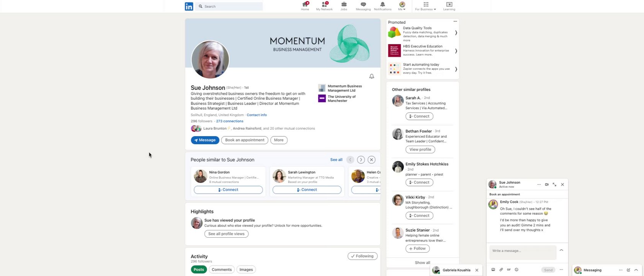Connect with Sarah A. in similar profiles

coord(419,116)
